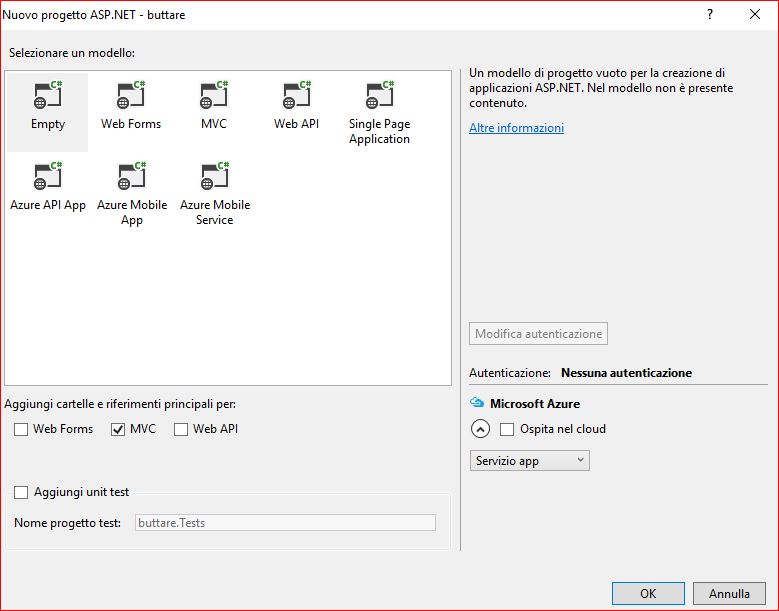
Task: Click the Nome progetto test field
Action: coord(285,523)
